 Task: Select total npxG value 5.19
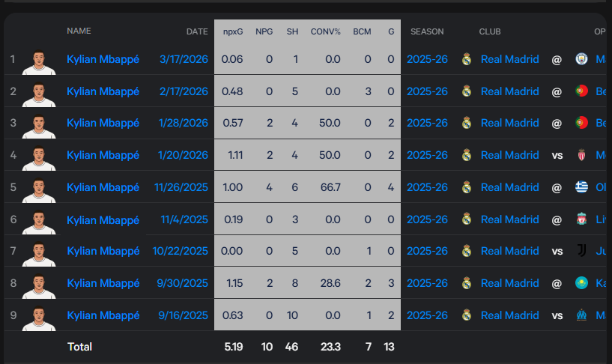(234, 347)
